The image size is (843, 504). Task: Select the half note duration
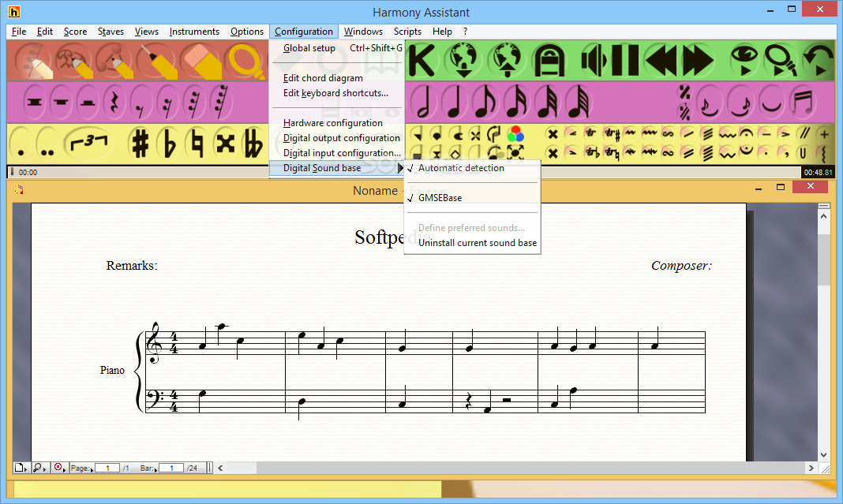[424, 102]
